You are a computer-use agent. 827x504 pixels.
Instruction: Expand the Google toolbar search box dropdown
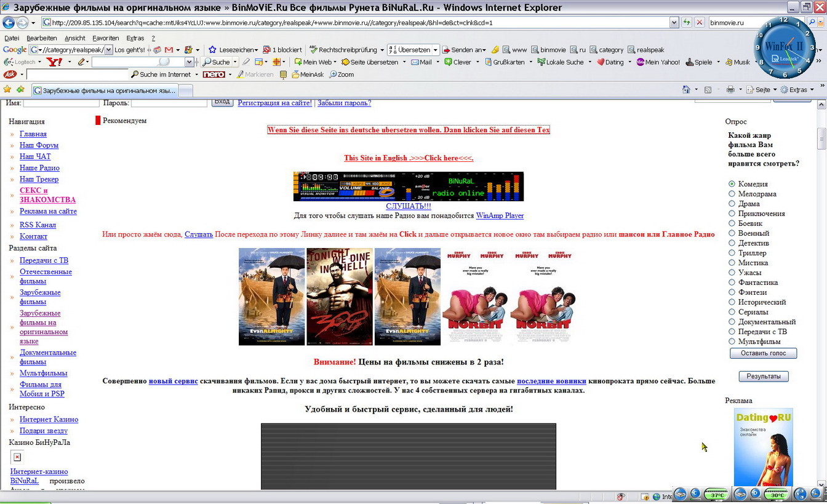tap(109, 50)
